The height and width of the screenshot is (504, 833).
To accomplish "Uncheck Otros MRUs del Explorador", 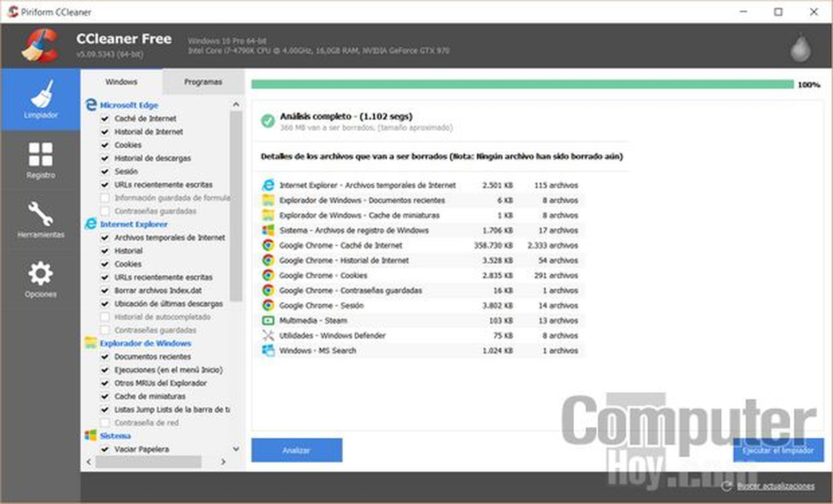I will pos(105,383).
